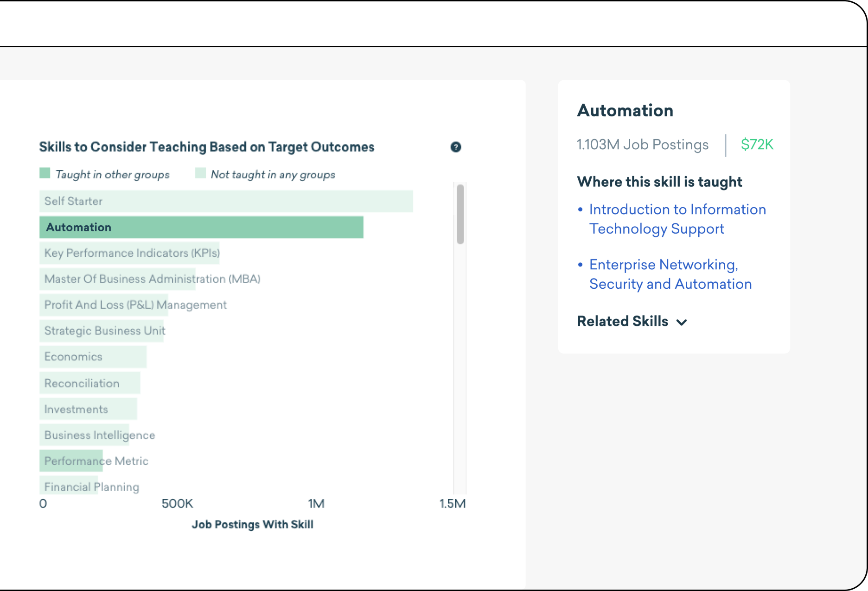Select the highlighted Automation bar
This screenshot has width=868, height=591.
(x=201, y=227)
